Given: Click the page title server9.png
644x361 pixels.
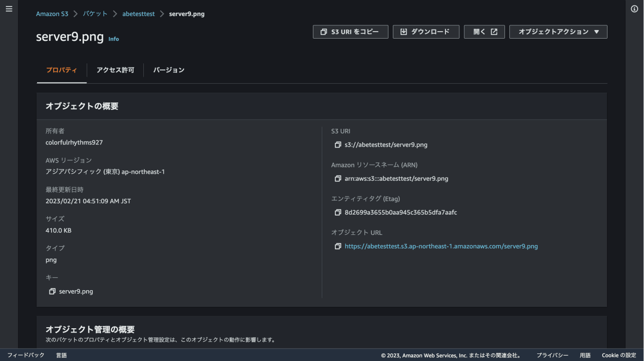Looking at the screenshot, I should pyautogui.click(x=70, y=37).
